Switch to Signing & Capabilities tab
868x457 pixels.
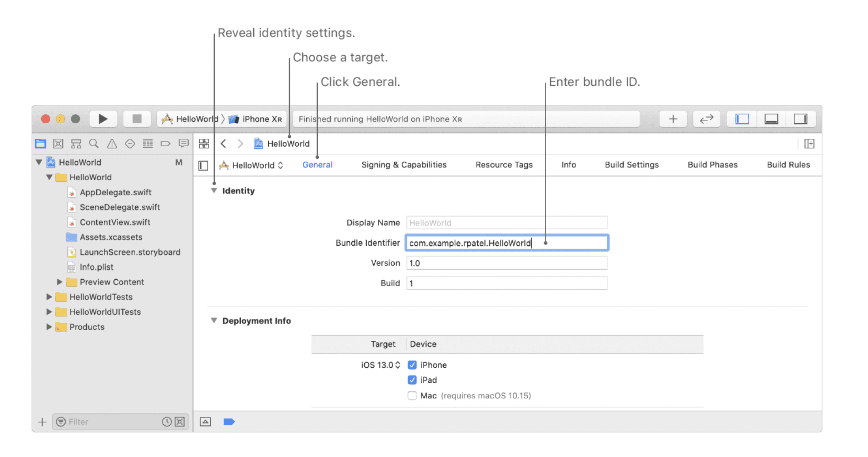click(x=404, y=165)
